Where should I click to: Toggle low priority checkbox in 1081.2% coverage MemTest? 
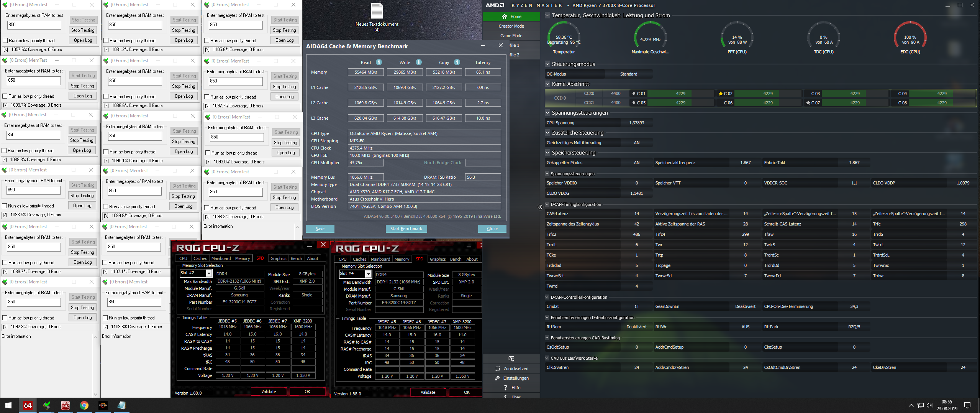(106, 41)
